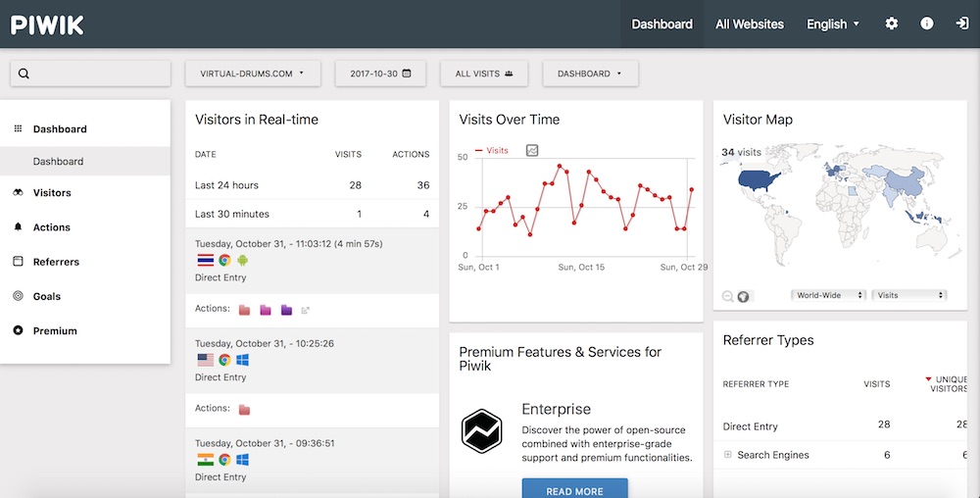Click the bell icon beside Actions

18,226
